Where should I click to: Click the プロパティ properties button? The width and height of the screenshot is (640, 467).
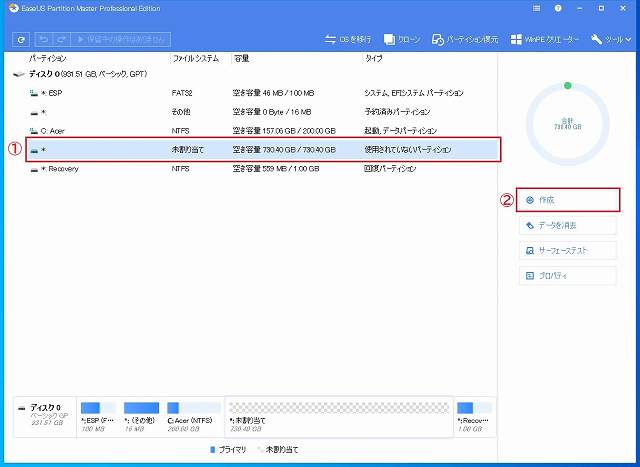click(568, 276)
